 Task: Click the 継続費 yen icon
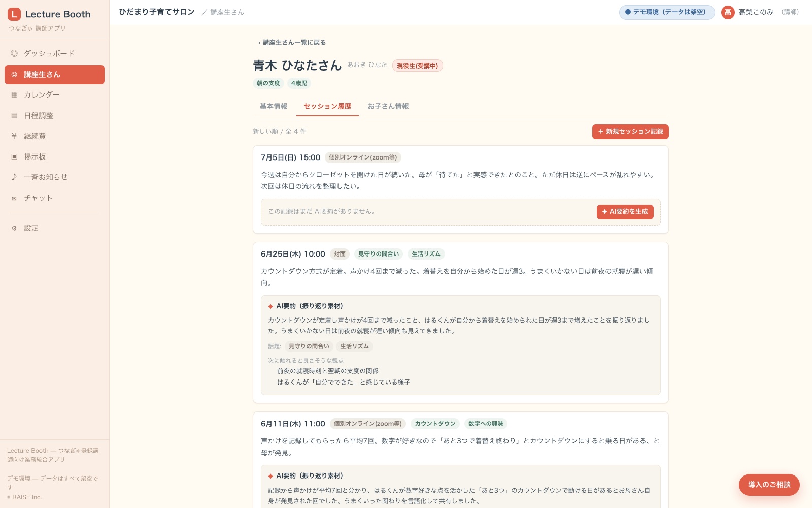pos(14,136)
